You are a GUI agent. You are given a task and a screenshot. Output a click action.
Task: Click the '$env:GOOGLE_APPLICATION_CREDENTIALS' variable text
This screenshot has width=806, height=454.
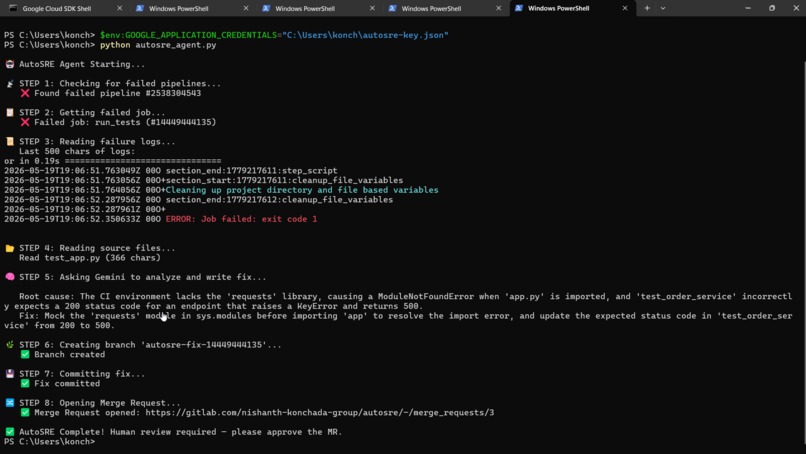pos(188,35)
